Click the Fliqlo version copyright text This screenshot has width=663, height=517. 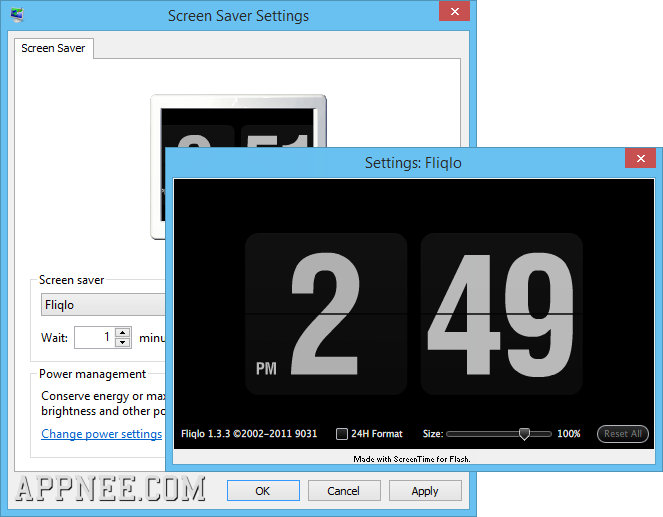249,434
